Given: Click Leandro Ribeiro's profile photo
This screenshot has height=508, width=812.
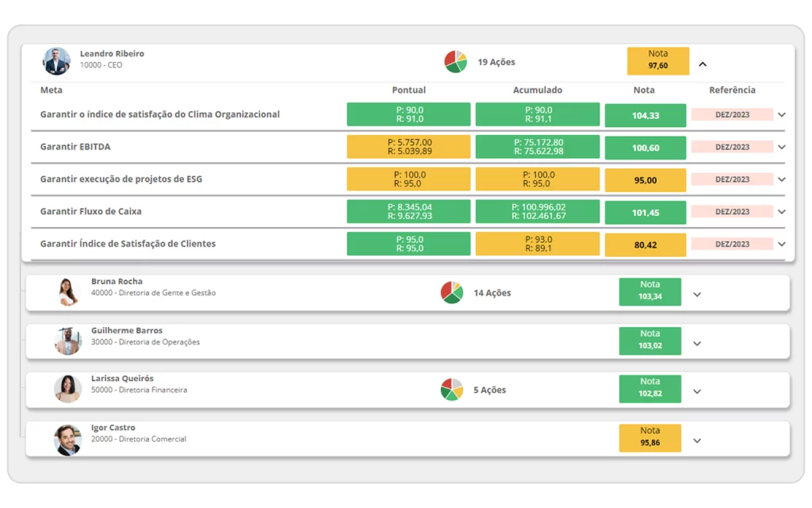Looking at the screenshot, I should point(56,61).
